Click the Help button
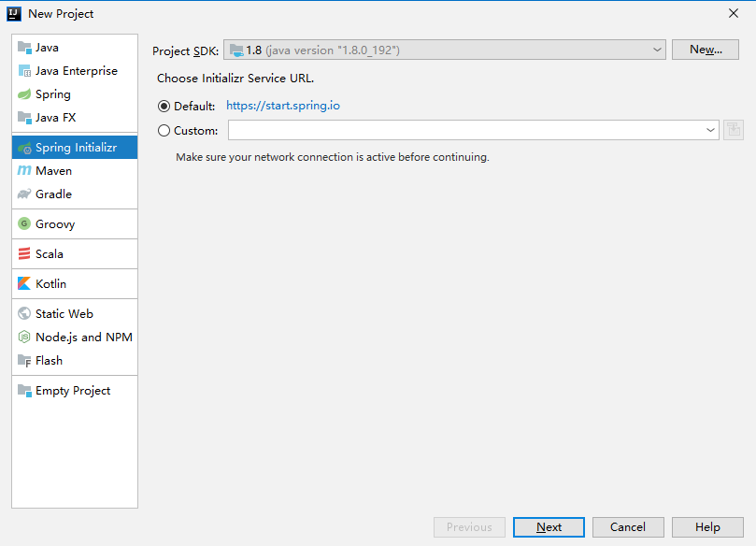Viewport: 756px width, 546px height. point(707,527)
